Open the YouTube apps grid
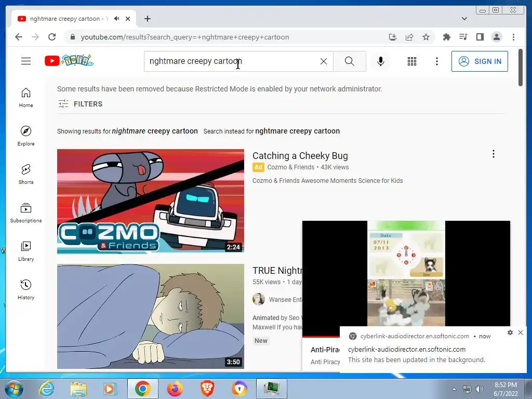The image size is (532, 399). point(412,61)
